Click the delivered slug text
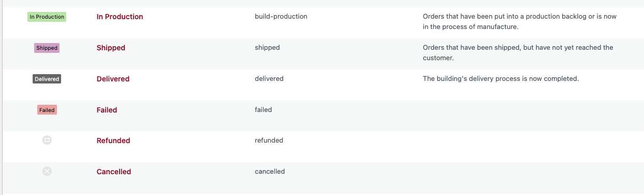Image resolution: width=644 pixels, height=195 pixels. (x=269, y=78)
